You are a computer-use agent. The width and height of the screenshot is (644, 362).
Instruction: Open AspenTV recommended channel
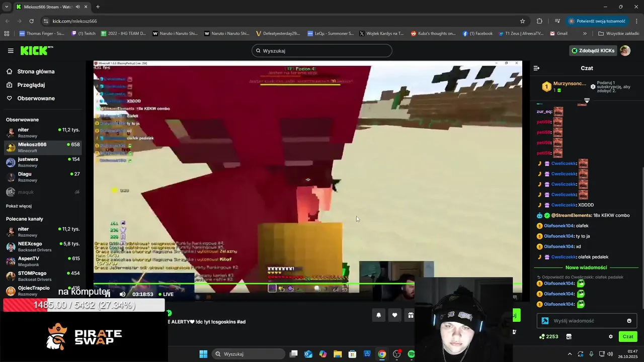click(x=43, y=261)
